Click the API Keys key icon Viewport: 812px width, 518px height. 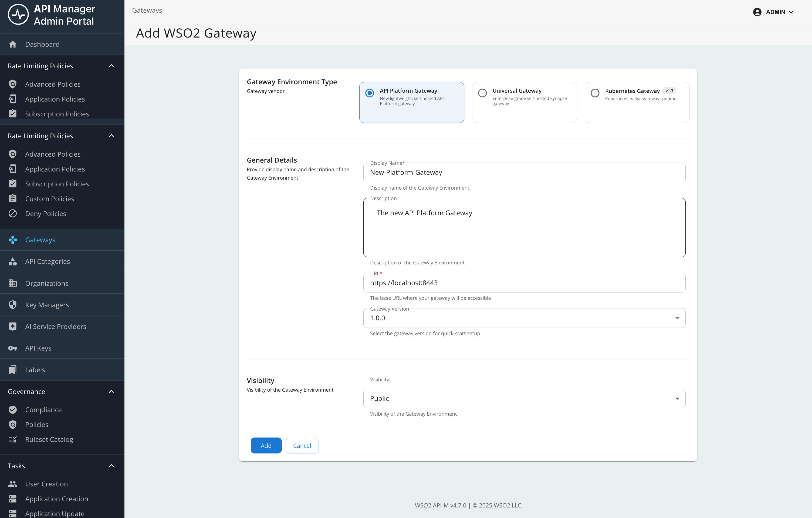(x=13, y=348)
